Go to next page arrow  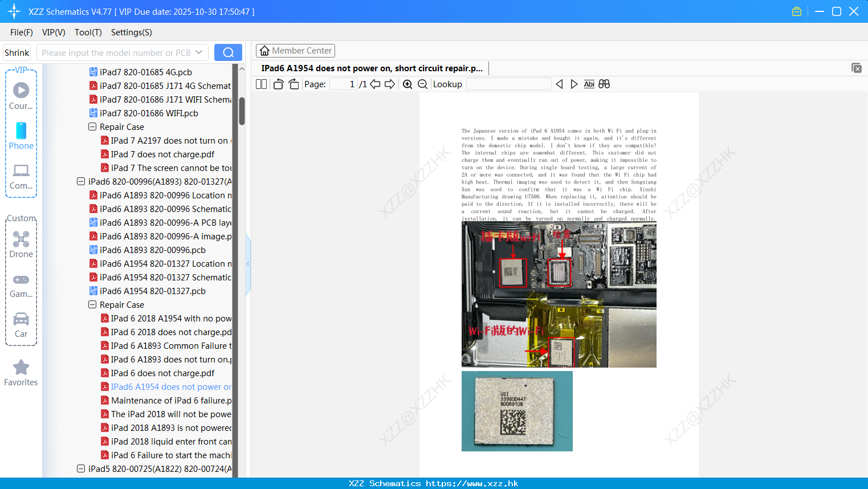(390, 84)
